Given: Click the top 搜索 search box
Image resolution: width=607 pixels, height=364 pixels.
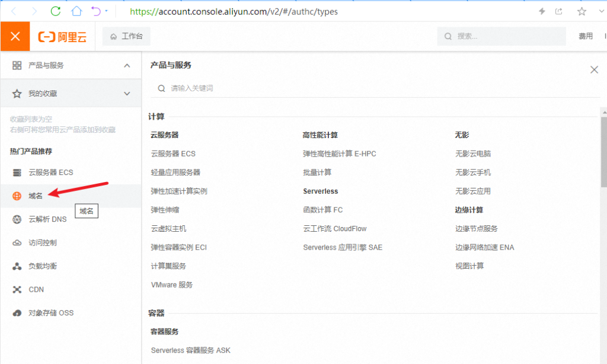Looking at the screenshot, I should click(504, 36).
